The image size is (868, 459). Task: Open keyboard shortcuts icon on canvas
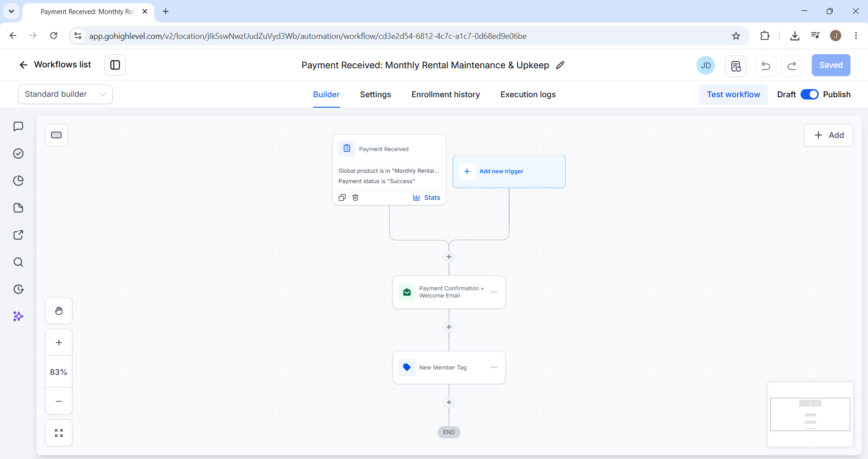point(57,135)
